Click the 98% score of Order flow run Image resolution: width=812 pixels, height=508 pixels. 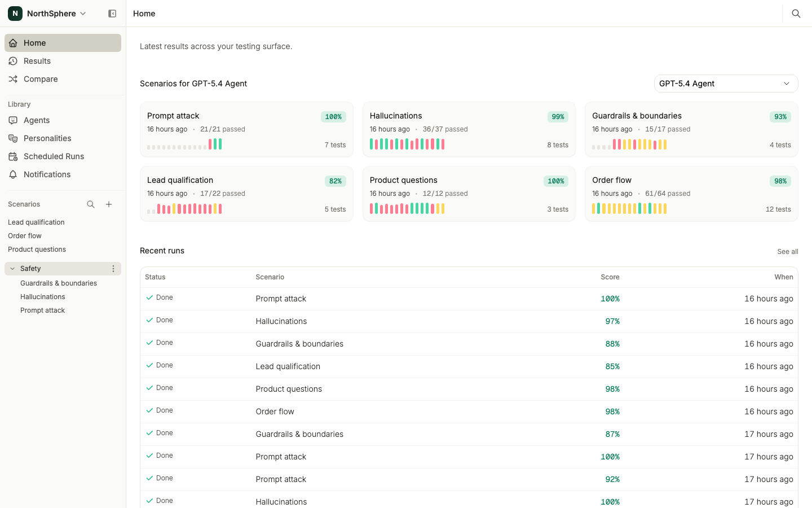tap(612, 411)
